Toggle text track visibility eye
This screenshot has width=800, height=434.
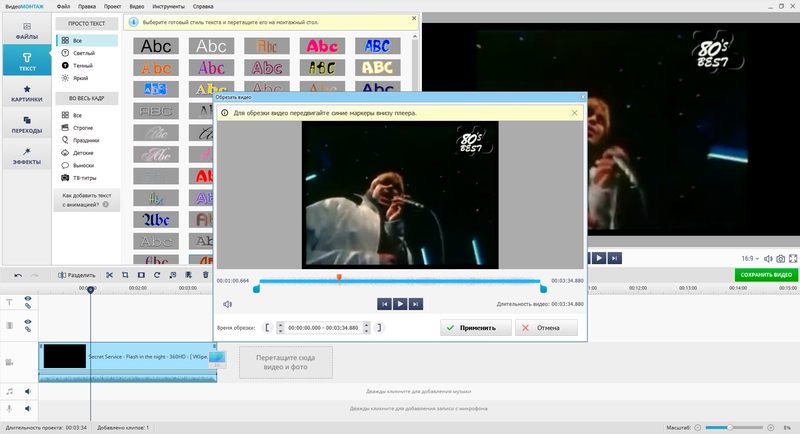tap(28, 298)
